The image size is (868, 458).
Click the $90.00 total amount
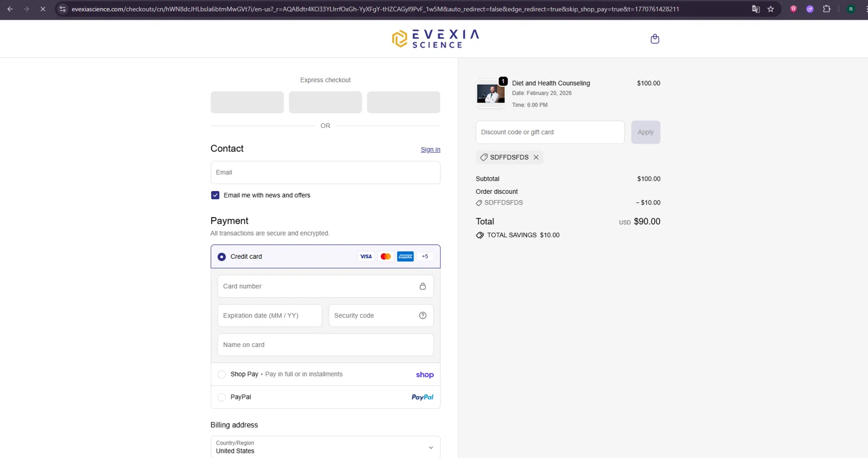tap(647, 221)
